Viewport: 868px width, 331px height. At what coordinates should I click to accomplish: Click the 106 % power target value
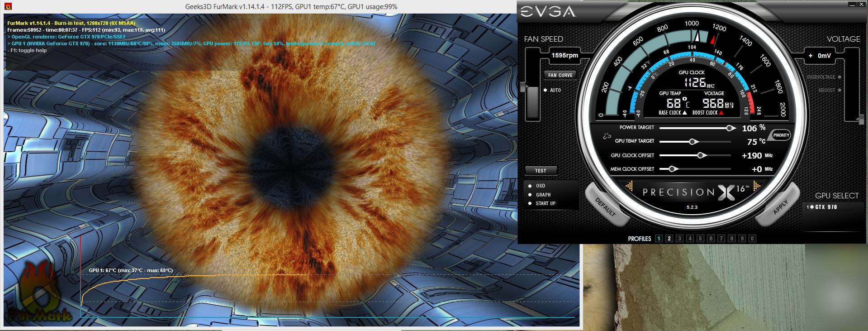(x=754, y=128)
